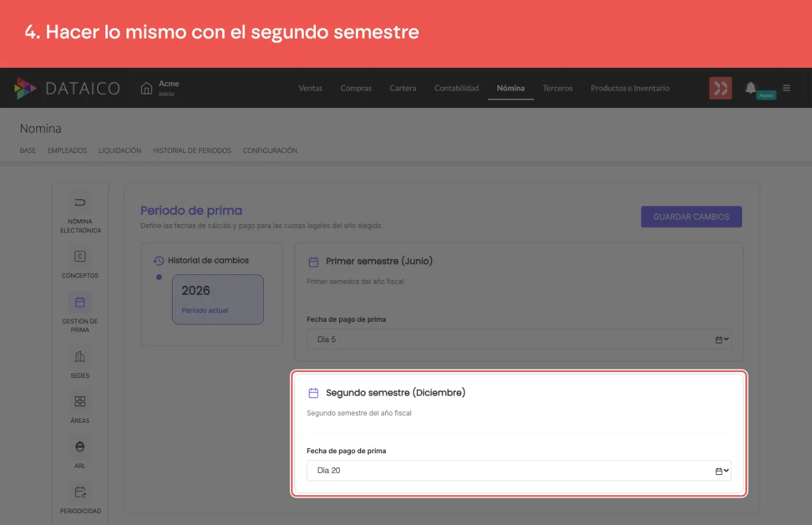Click the Acme Inicio company label
Screen dimensions: 812x525
coord(169,88)
